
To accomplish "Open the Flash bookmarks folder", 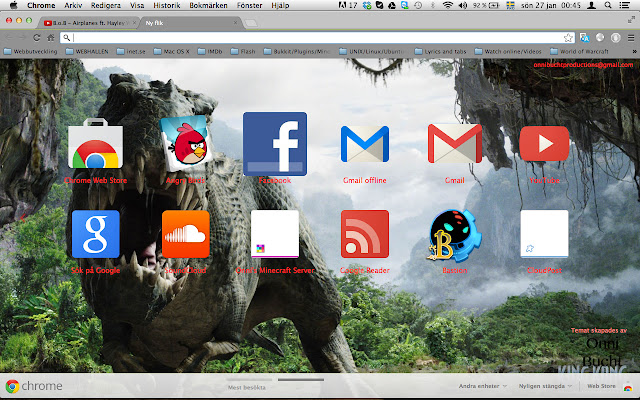I will [x=243, y=51].
